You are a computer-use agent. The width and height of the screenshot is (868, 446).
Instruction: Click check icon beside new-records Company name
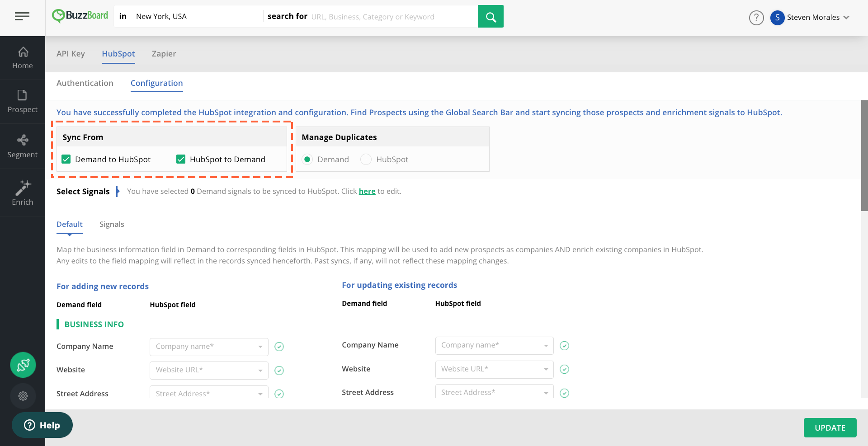[279, 347]
